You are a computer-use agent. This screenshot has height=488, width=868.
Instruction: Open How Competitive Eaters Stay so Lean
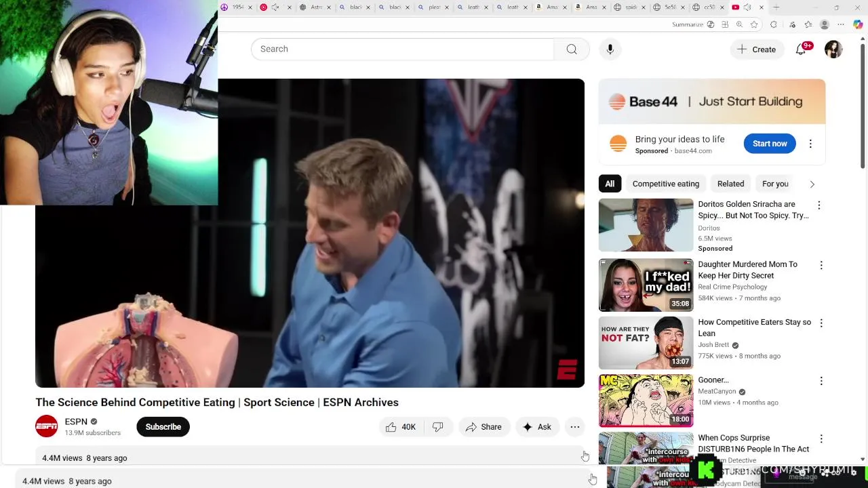coord(754,328)
